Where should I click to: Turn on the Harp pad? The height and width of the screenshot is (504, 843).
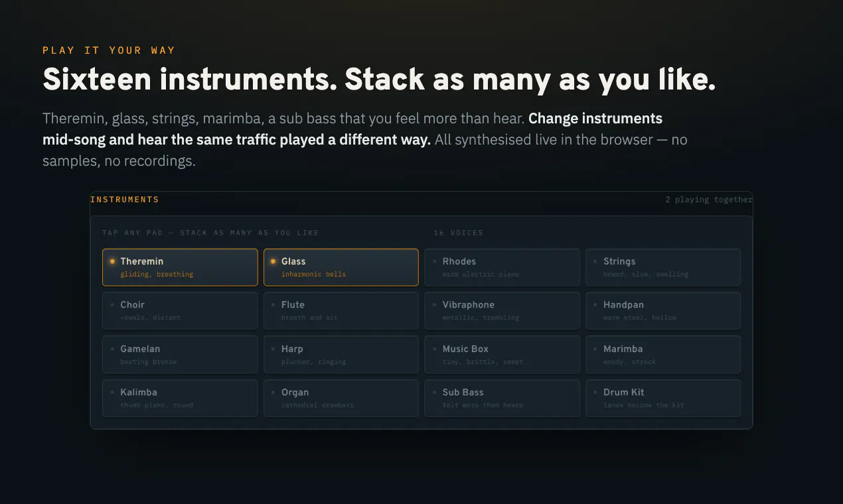coord(341,355)
